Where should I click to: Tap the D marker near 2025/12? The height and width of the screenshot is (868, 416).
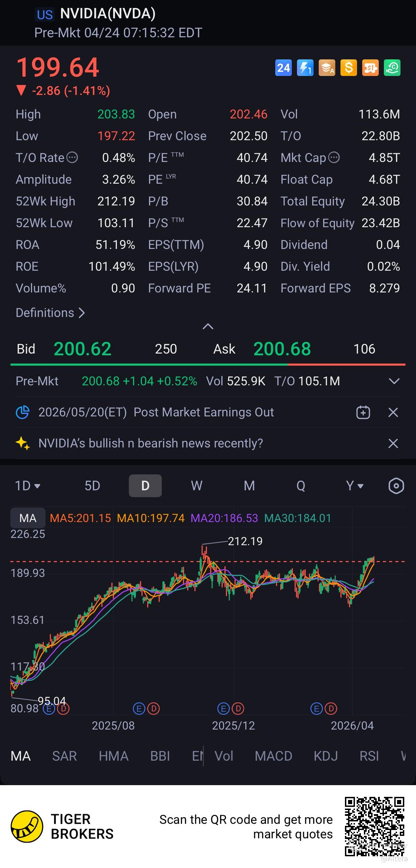pos(238,709)
